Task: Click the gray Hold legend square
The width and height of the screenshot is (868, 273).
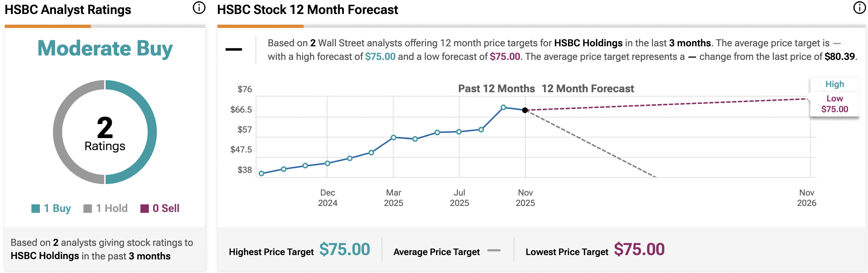Action: (x=87, y=208)
